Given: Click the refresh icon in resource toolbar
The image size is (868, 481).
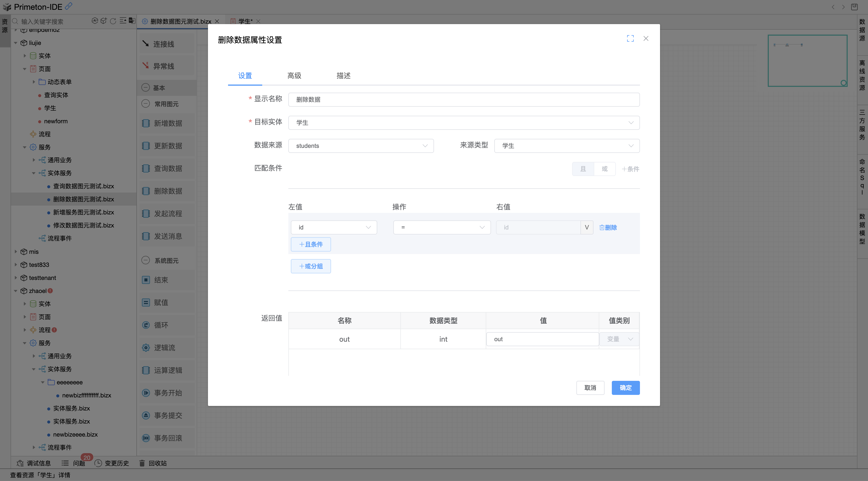Looking at the screenshot, I should point(113,21).
